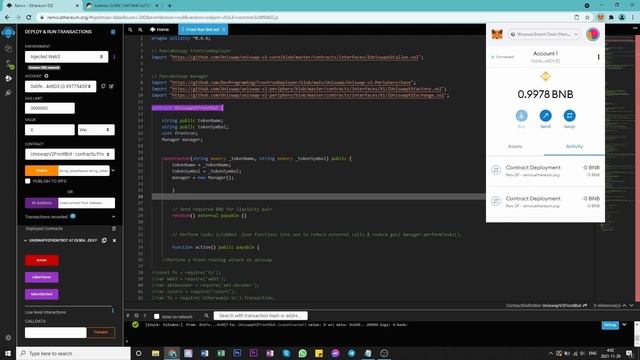Open MetaMask account options three dots
640x360 pixels.
pyautogui.click(x=598, y=57)
